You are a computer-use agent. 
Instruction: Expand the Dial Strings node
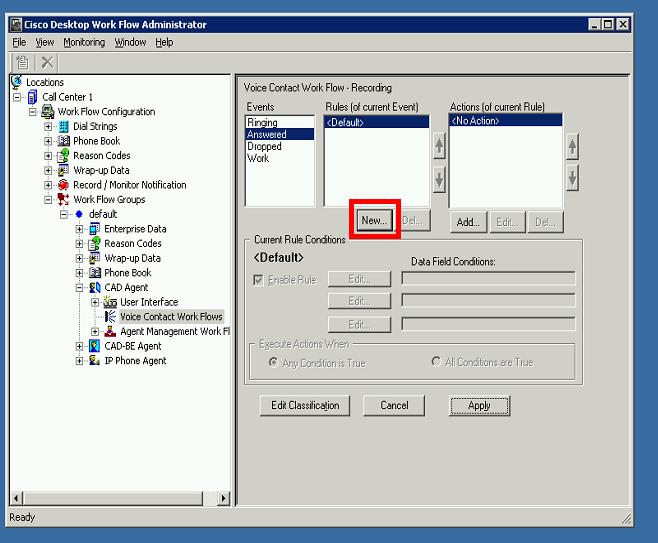[x=48, y=127]
